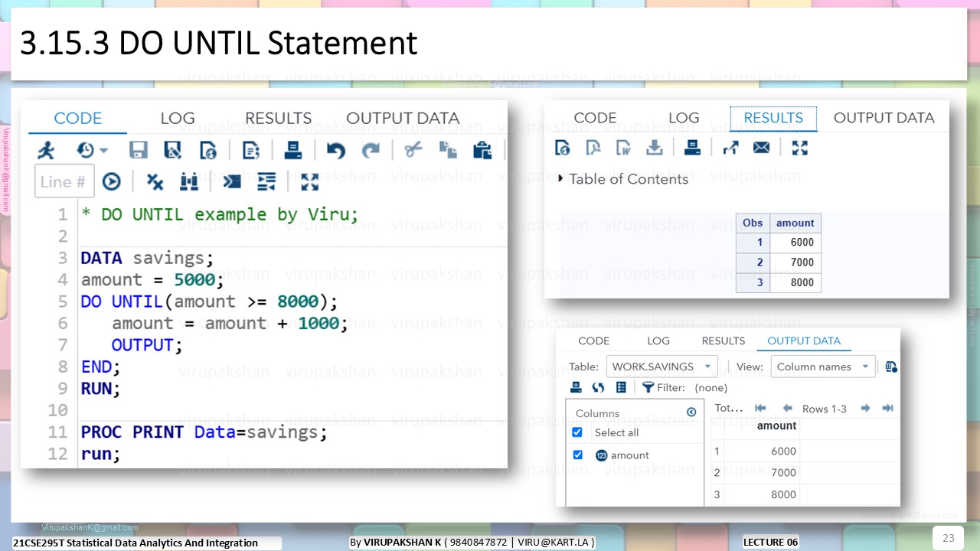Toggle the Select all checkbox
Viewport: 980px width, 551px height.
pos(577,432)
